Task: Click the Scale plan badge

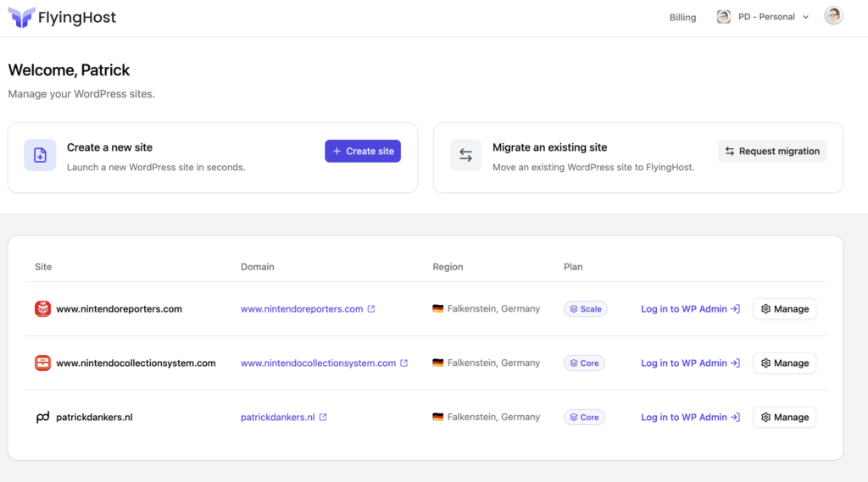Action: [585, 309]
